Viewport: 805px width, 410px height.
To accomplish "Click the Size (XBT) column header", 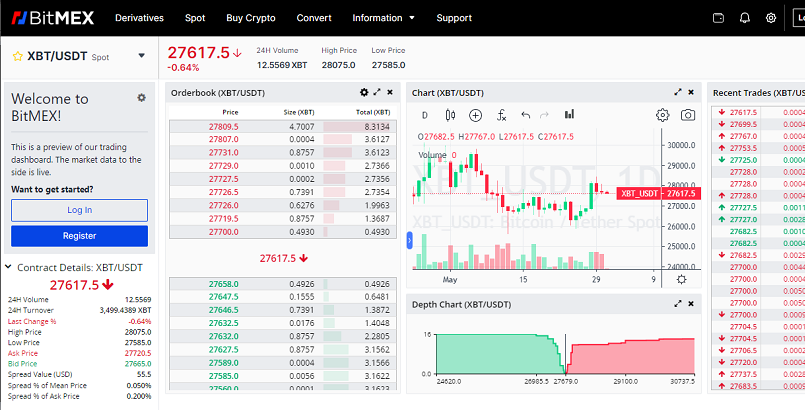I will point(299,112).
